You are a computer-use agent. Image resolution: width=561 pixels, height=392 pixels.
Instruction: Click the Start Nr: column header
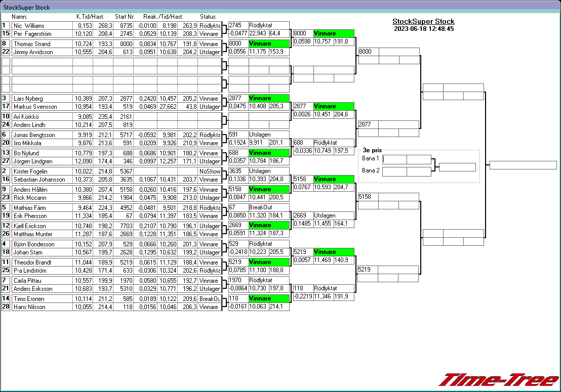tap(124, 17)
